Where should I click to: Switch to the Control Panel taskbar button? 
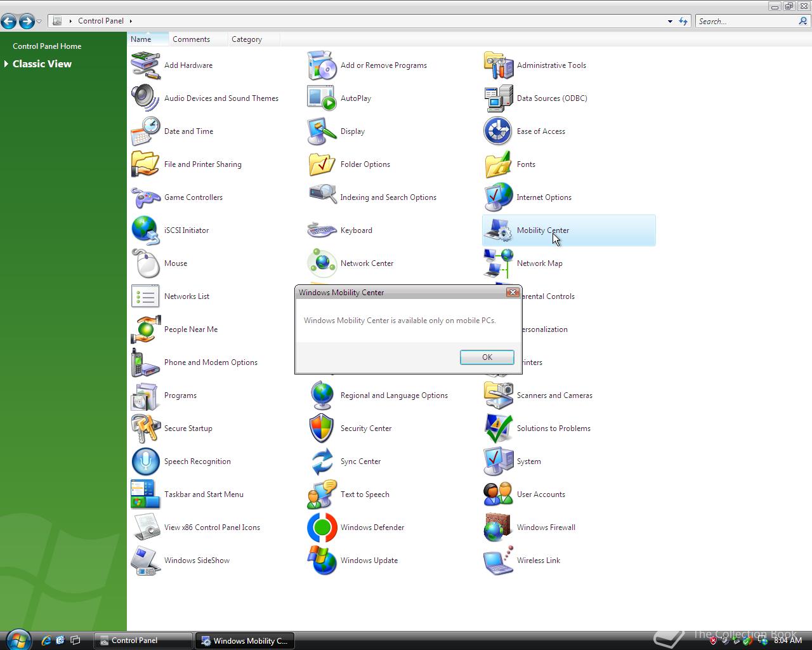tap(143, 640)
